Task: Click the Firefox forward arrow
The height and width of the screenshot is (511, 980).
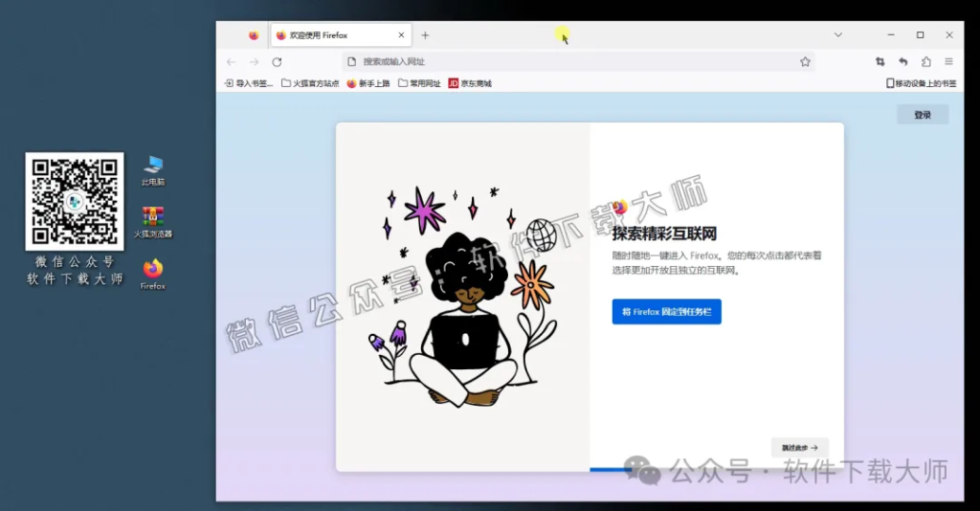Action: click(x=254, y=62)
